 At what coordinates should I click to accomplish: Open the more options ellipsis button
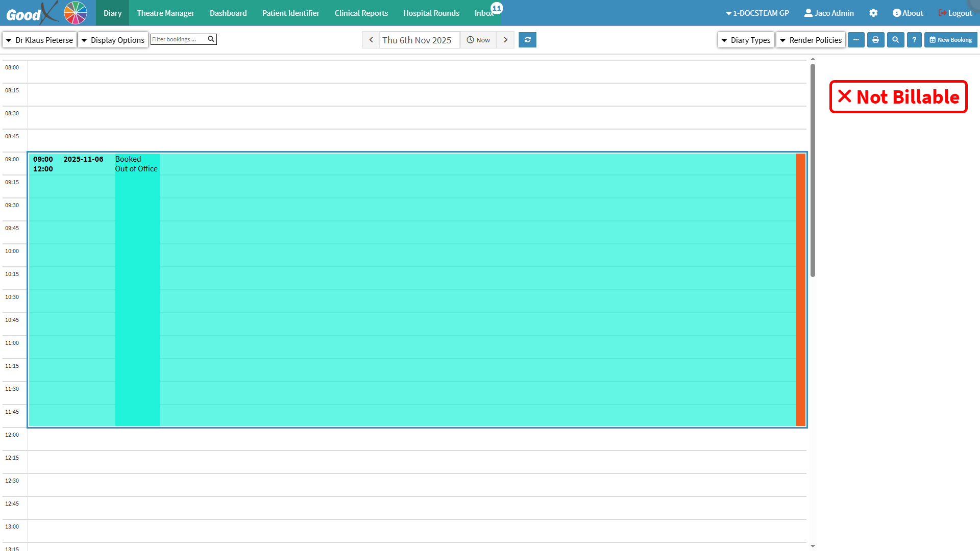click(856, 40)
